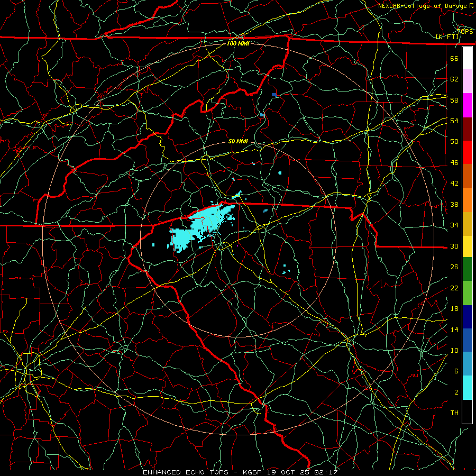The width and height of the screenshot is (476, 476).
Task: Select the dark red 54 kft legend swatch
Action: pos(467,129)
